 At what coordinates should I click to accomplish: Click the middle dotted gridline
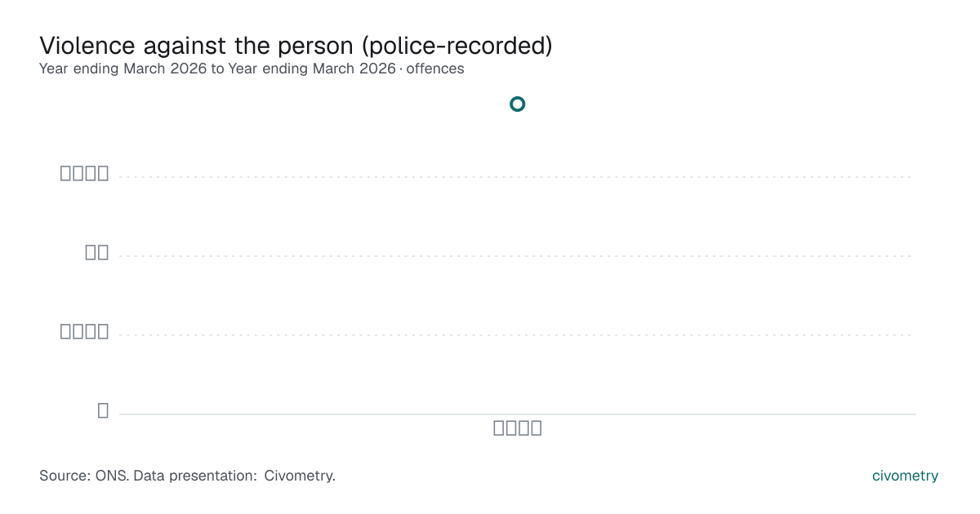point(517,255)
